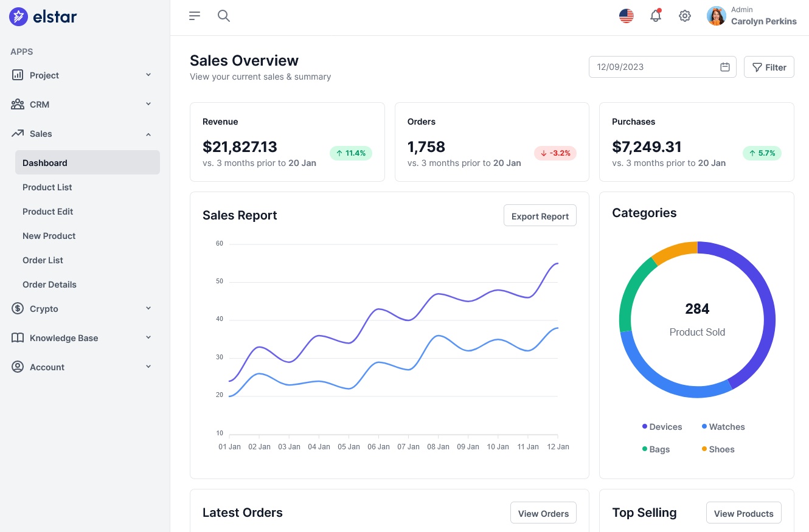The image size is (809, 532).
Task: Toggle the side navigation hamburger icon
Action: click(195, 16)
